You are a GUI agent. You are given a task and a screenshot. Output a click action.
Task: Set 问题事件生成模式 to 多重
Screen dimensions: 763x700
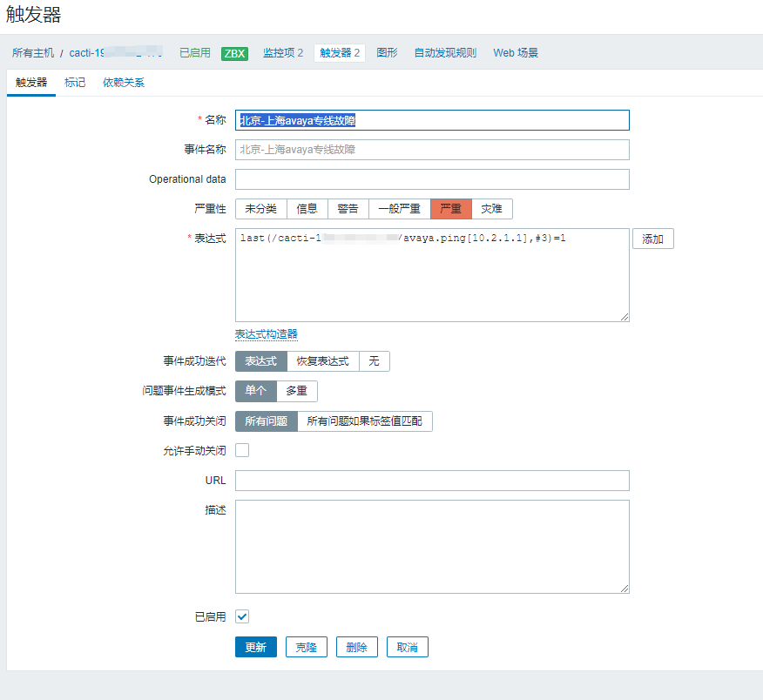[x=296, y=391]
